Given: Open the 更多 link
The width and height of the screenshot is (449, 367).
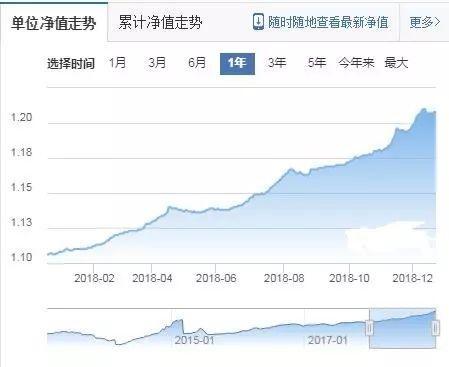Looking at the screenshot, I should 425,22.
